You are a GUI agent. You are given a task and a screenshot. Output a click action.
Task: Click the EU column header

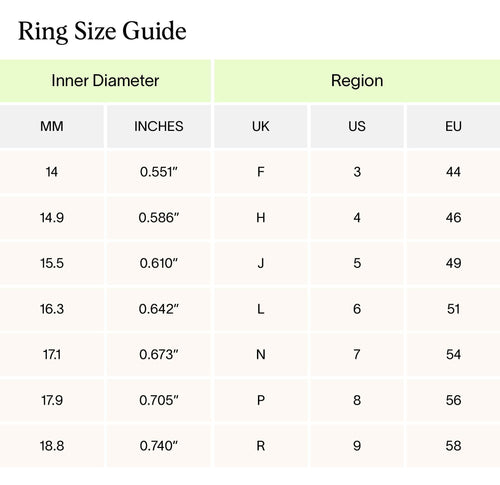453,126
